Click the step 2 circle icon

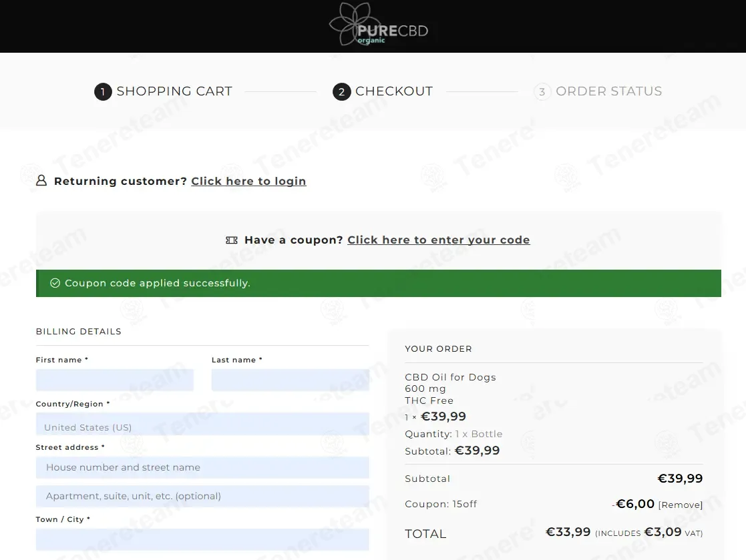[341, 91]
